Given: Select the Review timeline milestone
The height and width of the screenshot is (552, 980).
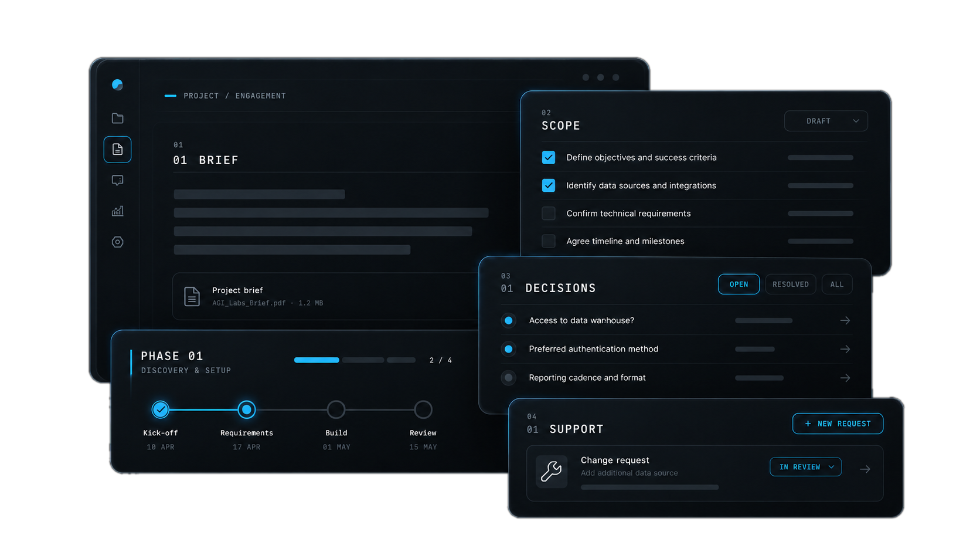Looking at the screenshot, I should [x=423, y=409].
